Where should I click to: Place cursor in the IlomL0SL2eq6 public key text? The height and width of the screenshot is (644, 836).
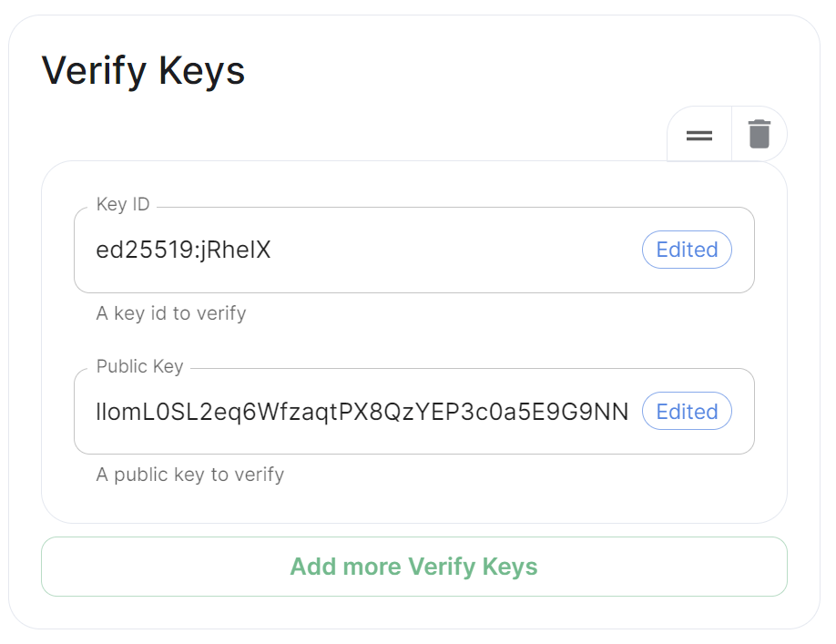tap(362, 412)
